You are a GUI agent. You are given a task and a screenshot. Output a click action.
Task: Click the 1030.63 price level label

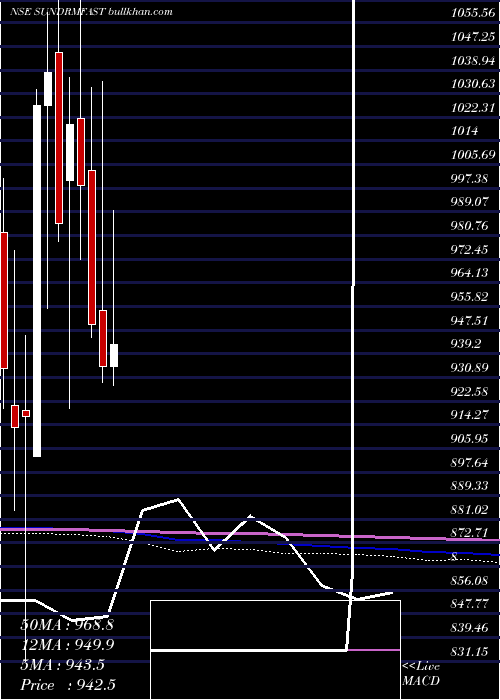click(473, 84)
